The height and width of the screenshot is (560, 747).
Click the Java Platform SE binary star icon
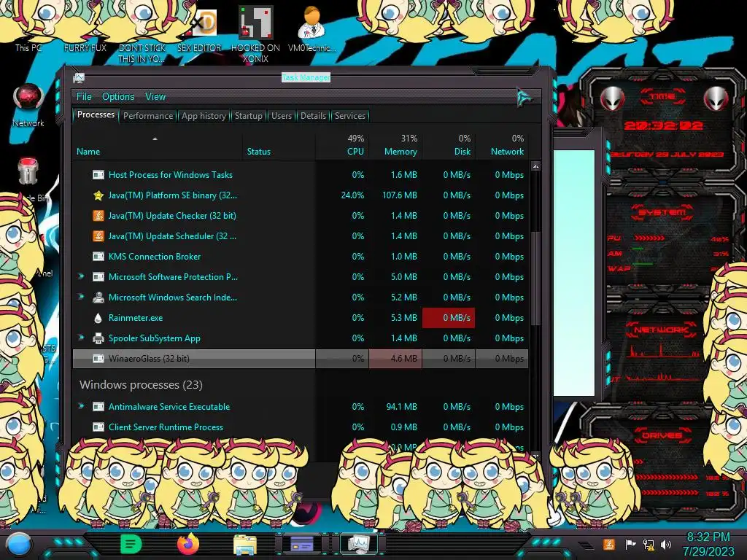point(98,195)
